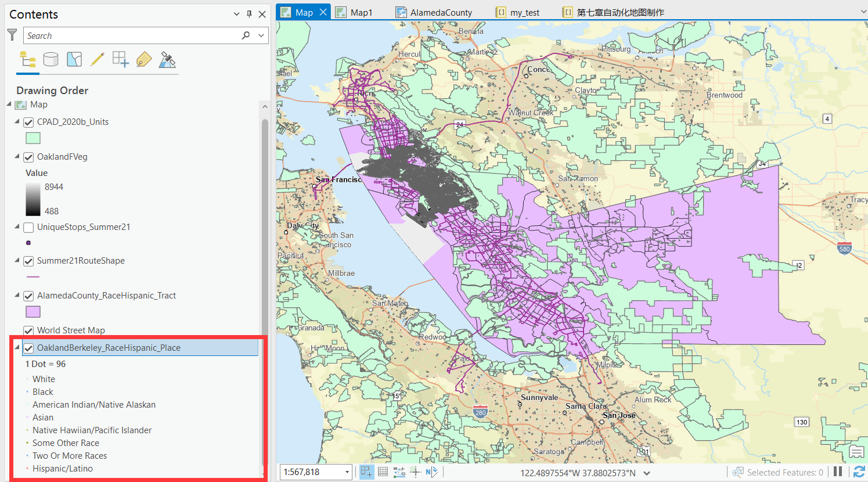Switch to List By Editing pencil
868x482 pixels.
(x=98, y=59)
